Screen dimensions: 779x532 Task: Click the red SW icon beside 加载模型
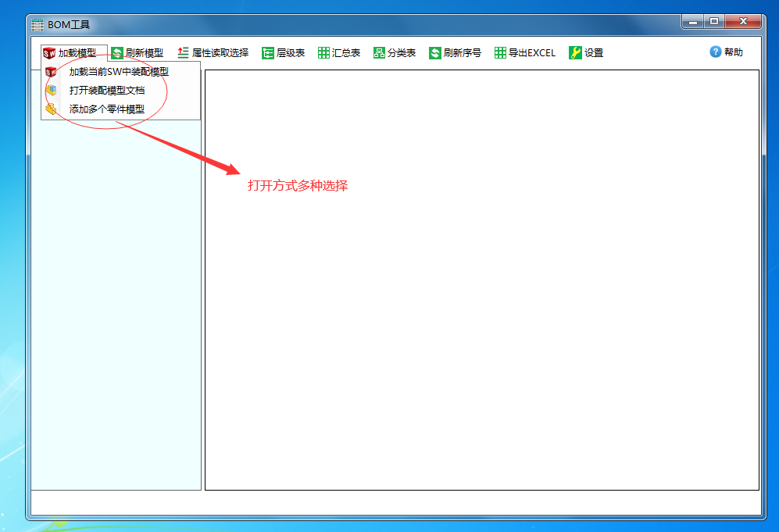pyautogui.click(x=49, y=52)
